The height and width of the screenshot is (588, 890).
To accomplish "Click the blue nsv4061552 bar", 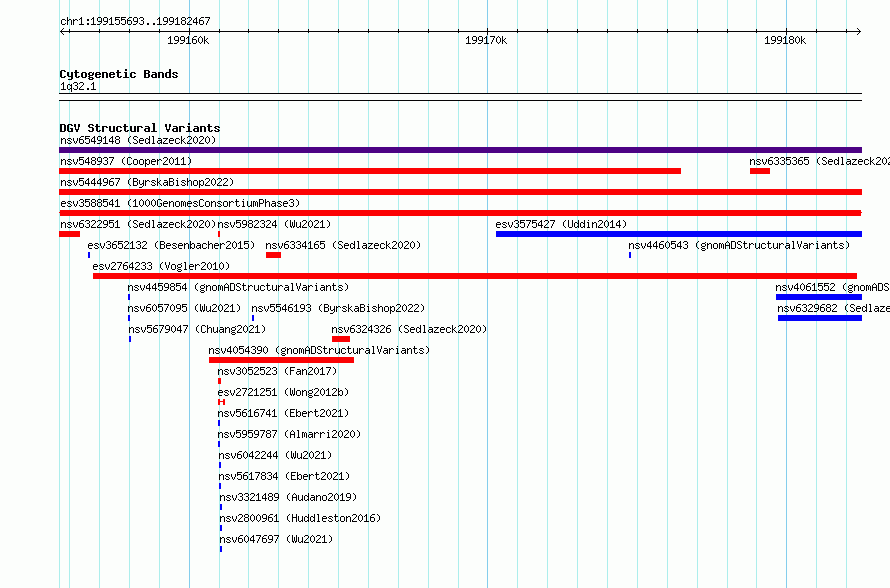I will pyautogui.click(x=819, y=297).
